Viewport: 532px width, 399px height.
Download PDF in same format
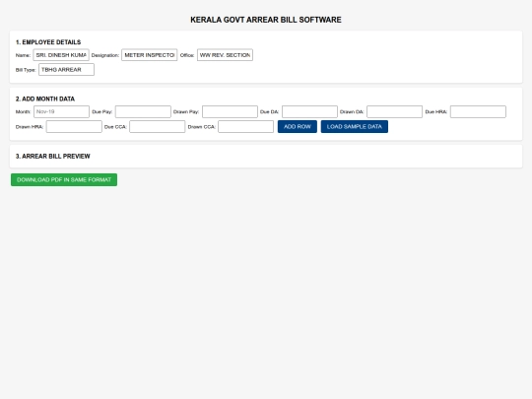coord(64,180)
